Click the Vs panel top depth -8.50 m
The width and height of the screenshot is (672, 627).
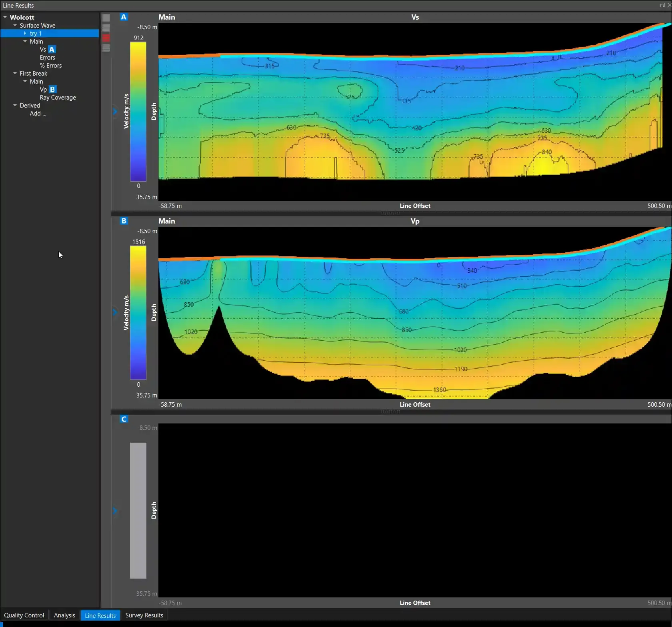(x=147, y=27)
